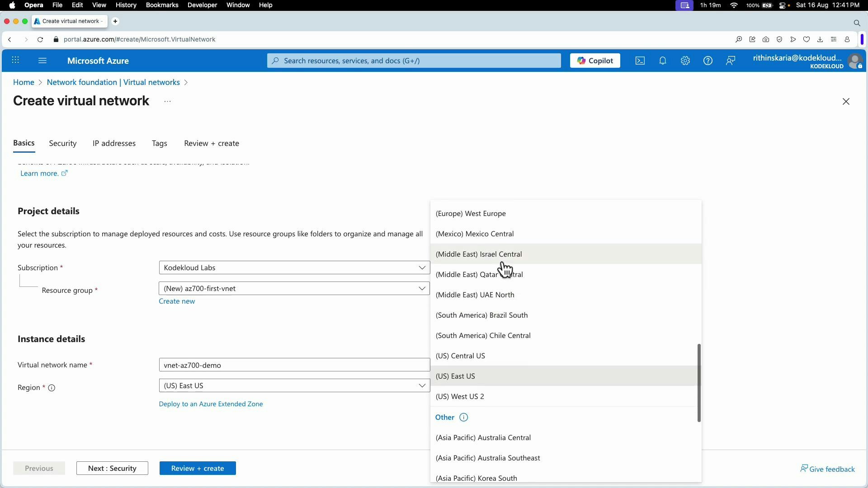Open browser downloads via arrow icon

(x=820, y=39)
